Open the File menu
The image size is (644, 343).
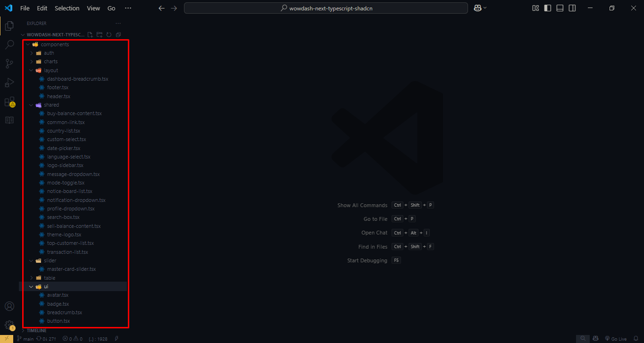[25, 8]
